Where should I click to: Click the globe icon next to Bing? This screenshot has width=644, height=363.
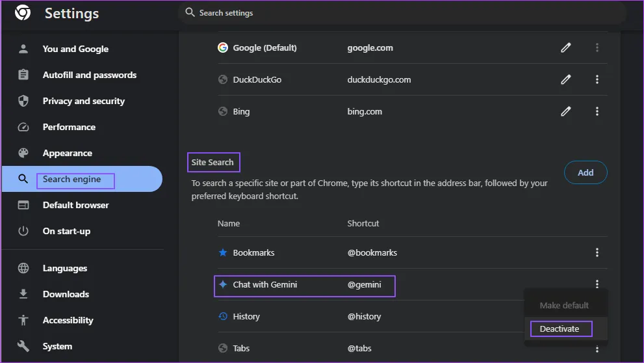223,111
